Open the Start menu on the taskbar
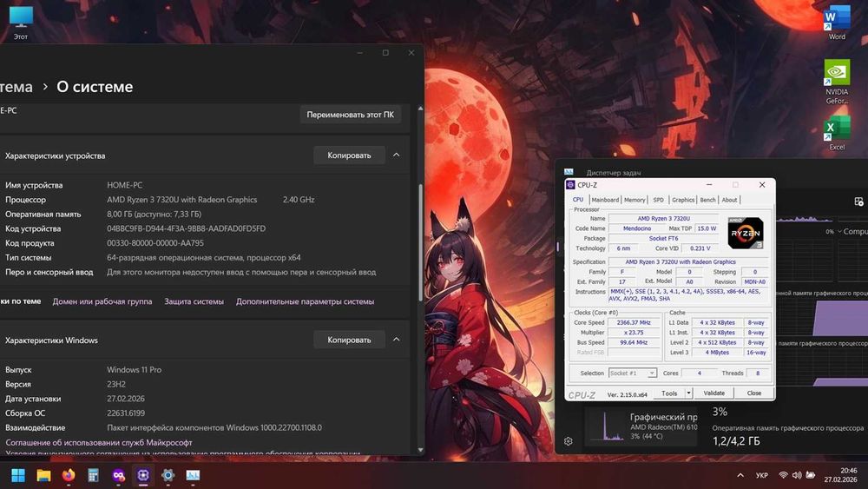The height and width of the screenshot is (489, 868). click(x=18, y=475)
